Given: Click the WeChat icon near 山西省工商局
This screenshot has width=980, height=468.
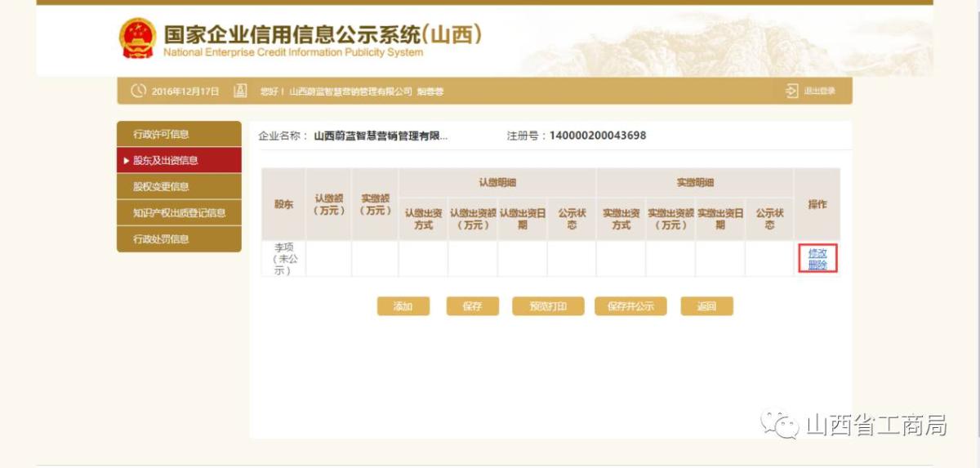Looking at the screenshot, I should [x=780, y=424].
